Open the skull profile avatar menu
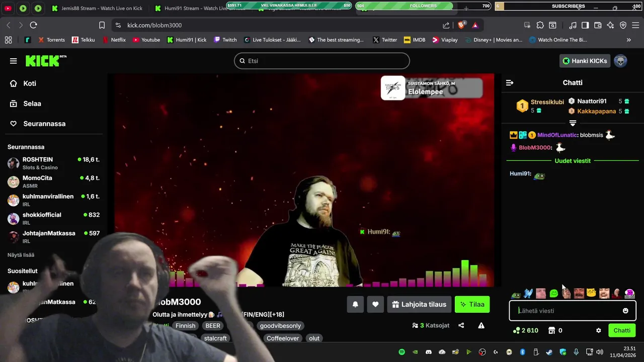The image size is (644, 362). pos(620,61)
